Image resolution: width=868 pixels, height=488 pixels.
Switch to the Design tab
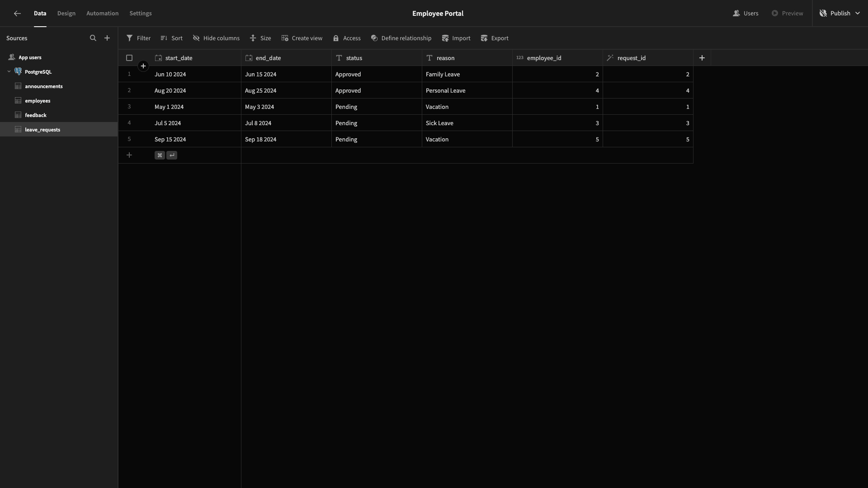pyautogui.click(x=66, y=14)
